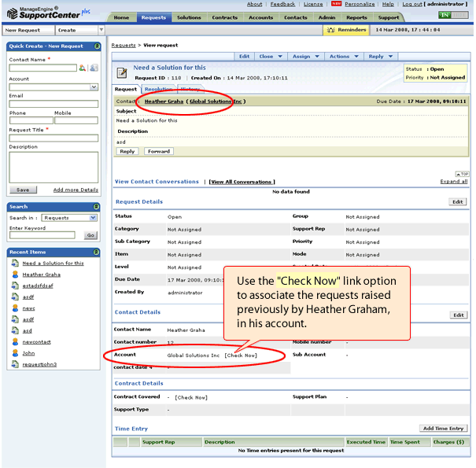This screenshot has width=476, height=468.
Task: Click the request icon beside asd
Action: pyautogui.click(x=15, y=330)
